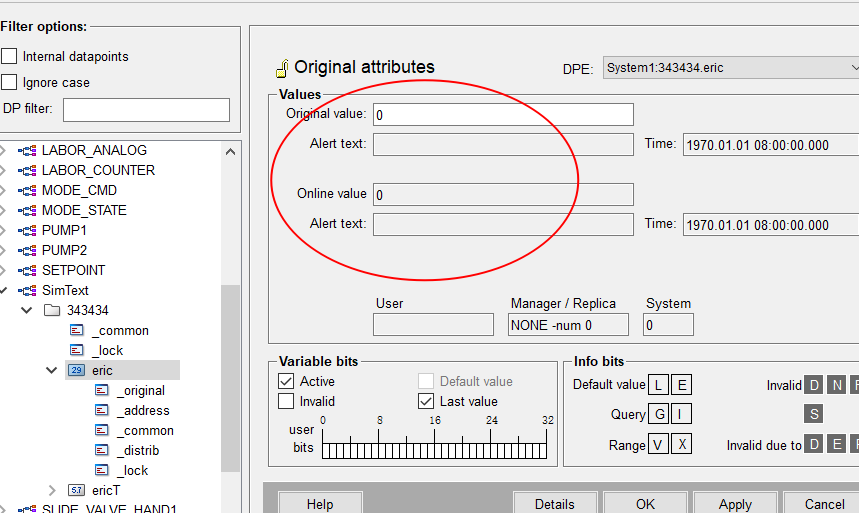Viewport: 859px width, 513px height.
Task: Collapse the 343434 folder node
Action: (26, 310)
